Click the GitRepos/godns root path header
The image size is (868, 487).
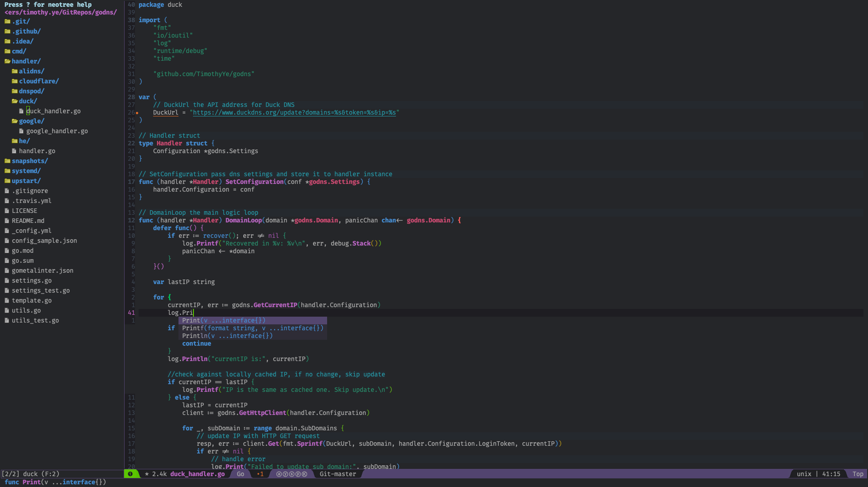(x=61, y=12)
